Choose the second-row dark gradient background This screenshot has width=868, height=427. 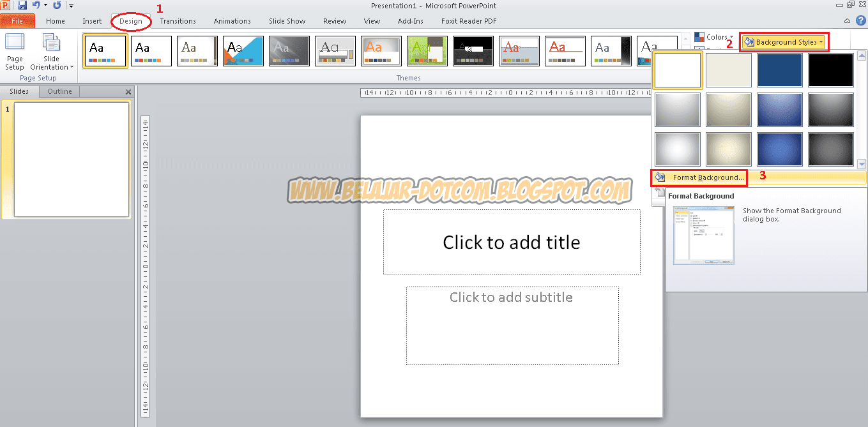[x=831, y=110]
